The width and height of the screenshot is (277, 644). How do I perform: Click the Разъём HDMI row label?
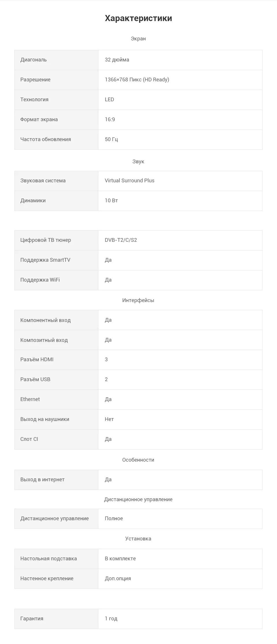37,360
